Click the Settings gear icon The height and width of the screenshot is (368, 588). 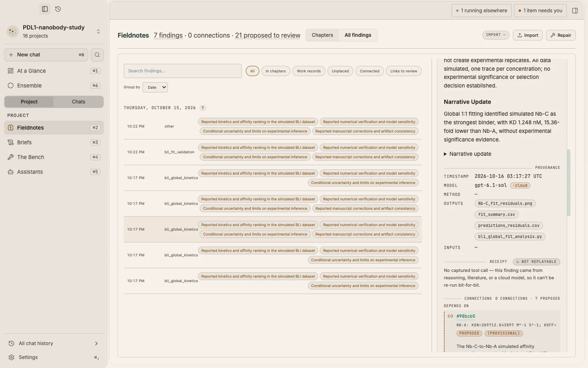click(11, 357)
